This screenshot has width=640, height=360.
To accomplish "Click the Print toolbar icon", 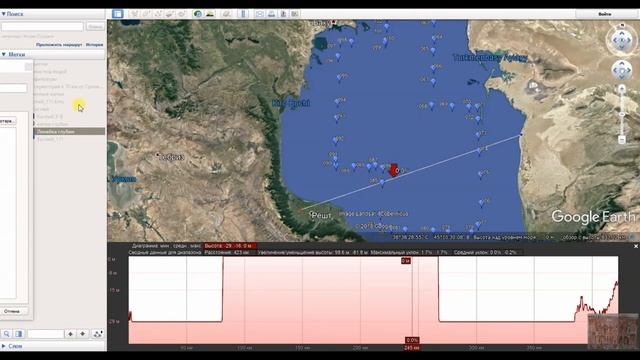I will pos(271,14).
